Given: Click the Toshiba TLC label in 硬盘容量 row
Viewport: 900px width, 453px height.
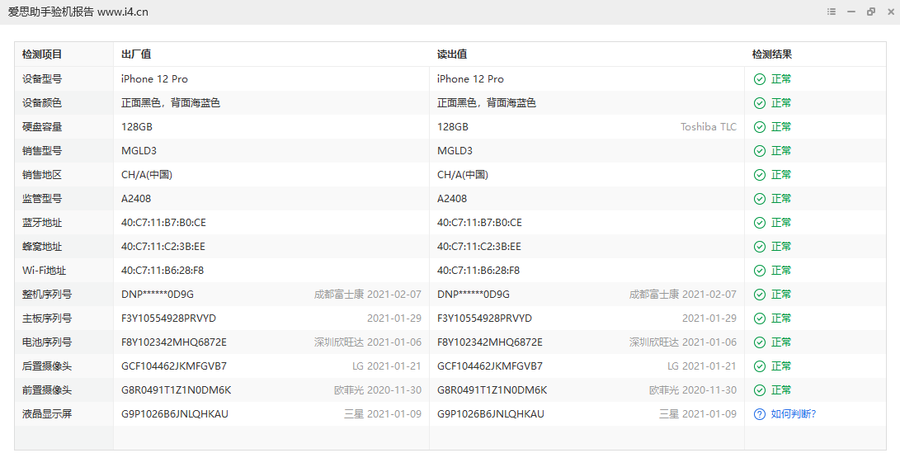Looking at the screenshot, I should [708, 127].
